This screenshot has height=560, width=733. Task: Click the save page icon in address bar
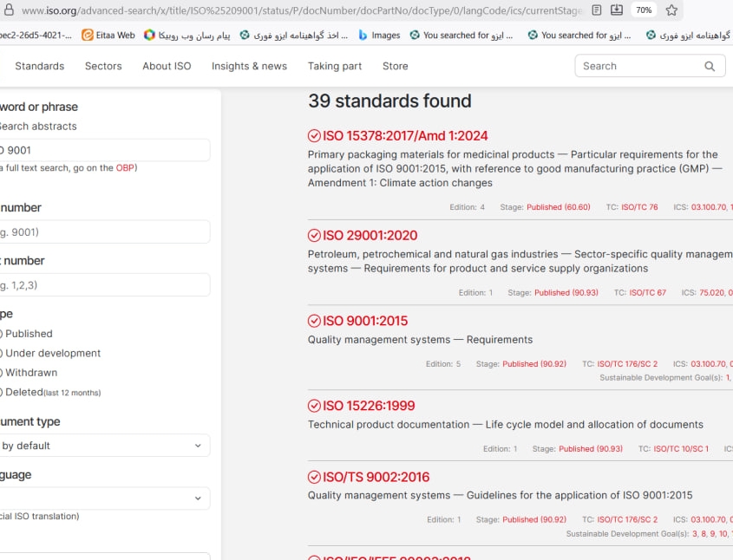617,10
